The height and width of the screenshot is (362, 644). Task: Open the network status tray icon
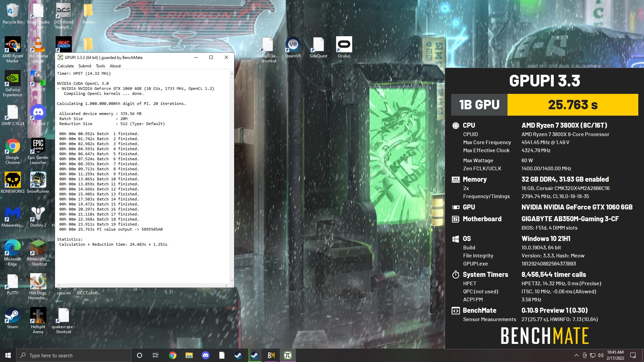593,355
